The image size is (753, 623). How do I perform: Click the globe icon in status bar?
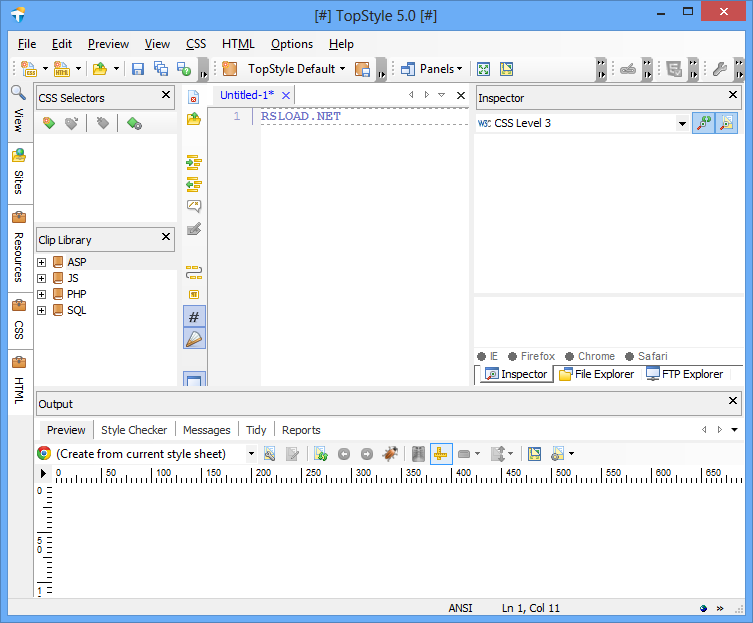(x=704, y=609)
